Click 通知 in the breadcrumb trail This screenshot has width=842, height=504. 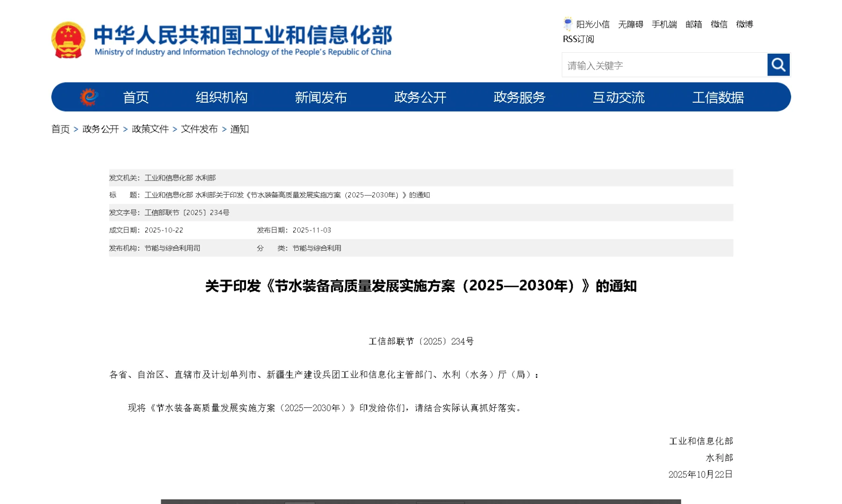click(239, 129)
